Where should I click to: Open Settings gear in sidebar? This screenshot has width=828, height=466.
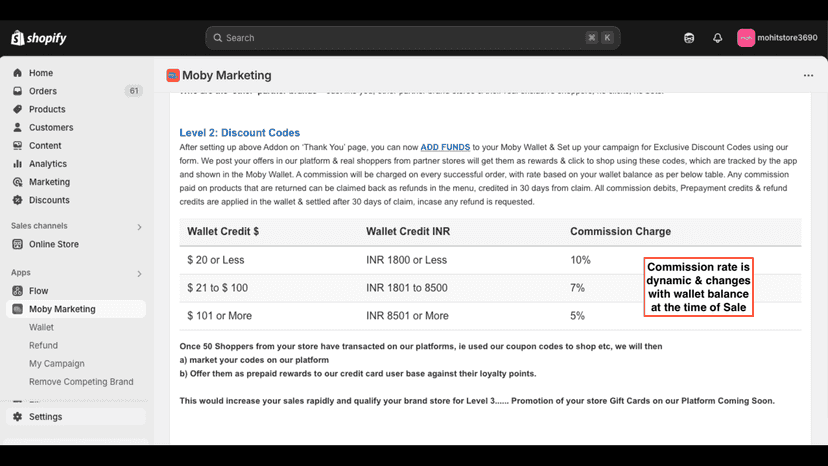pos(17,417)
